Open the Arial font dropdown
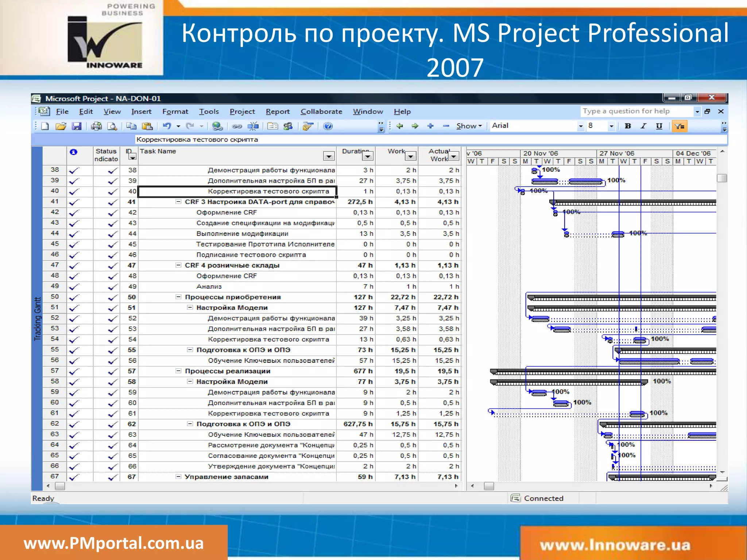 pyautogui.click(x=581, y=126)
